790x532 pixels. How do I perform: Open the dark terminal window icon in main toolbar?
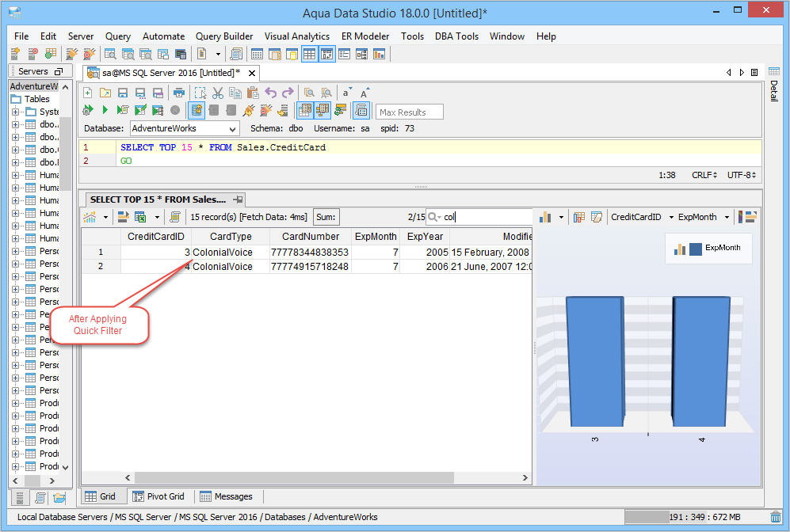181,54
